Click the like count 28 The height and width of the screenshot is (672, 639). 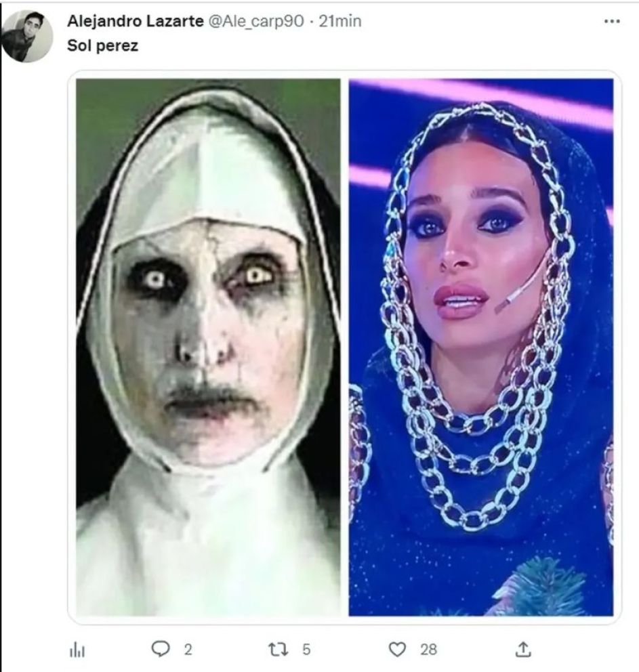coord(428,649)
